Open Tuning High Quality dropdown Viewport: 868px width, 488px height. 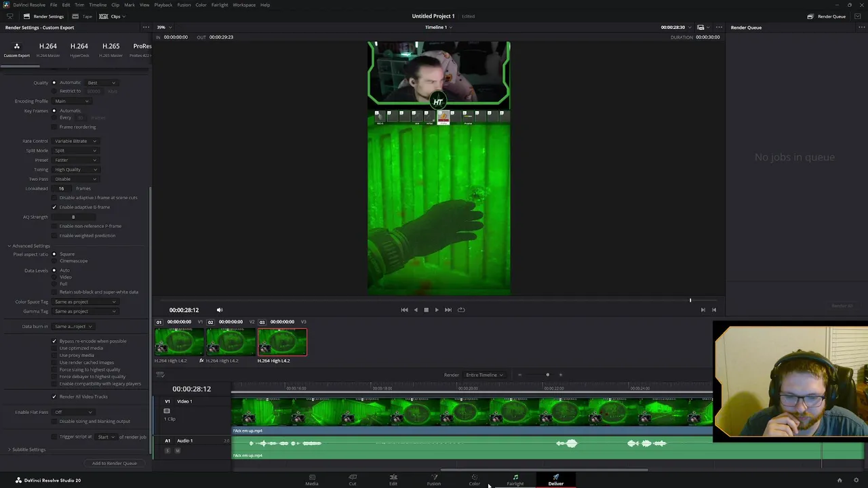pos(75,169)
